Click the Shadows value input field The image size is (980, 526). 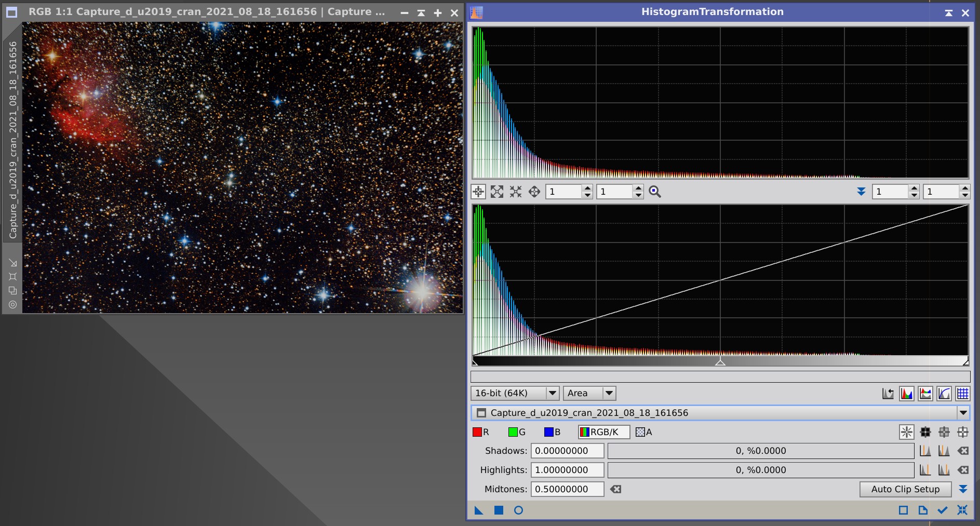pos(567,451)
